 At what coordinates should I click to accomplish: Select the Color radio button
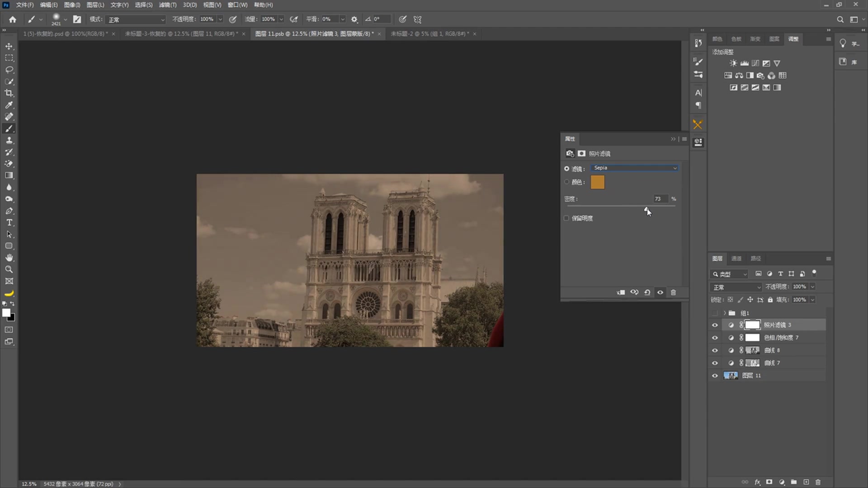566,182
